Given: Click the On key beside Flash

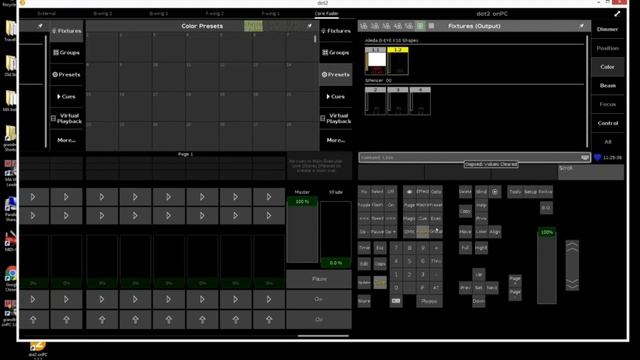Looking at the screenshot, I should [x=391, y=205].
